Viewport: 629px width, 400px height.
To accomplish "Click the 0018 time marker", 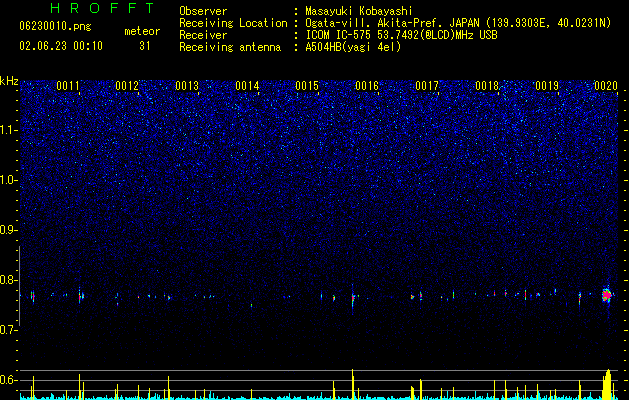I will point(487,86).
